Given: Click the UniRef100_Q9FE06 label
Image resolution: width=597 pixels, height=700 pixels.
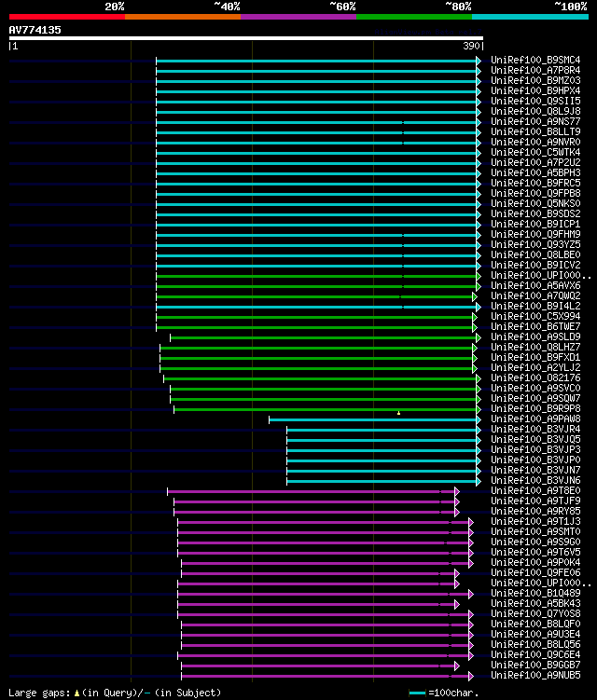Looking at the screenshot, I should point(535,573).
